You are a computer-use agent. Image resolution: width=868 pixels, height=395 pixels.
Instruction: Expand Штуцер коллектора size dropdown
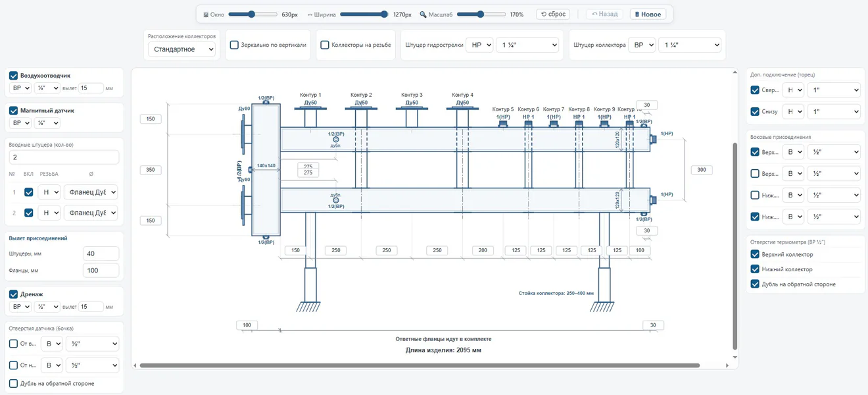click(x=690, y=45)
